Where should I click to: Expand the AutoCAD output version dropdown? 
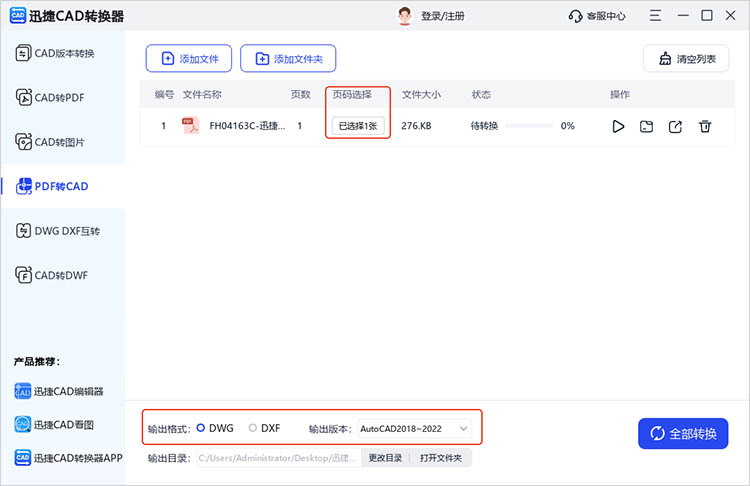(414, 428)
